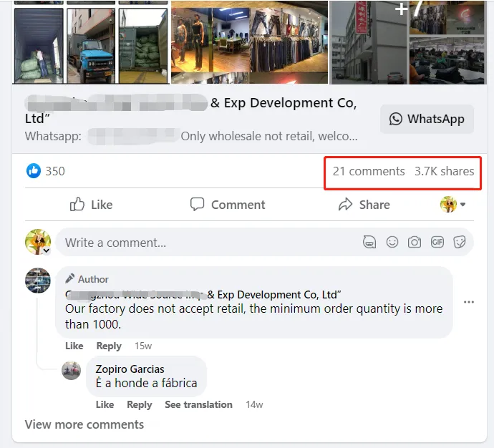Insert an emoji via smiley icon
Viewport: 494px width, 448px height.
point(392,243)
